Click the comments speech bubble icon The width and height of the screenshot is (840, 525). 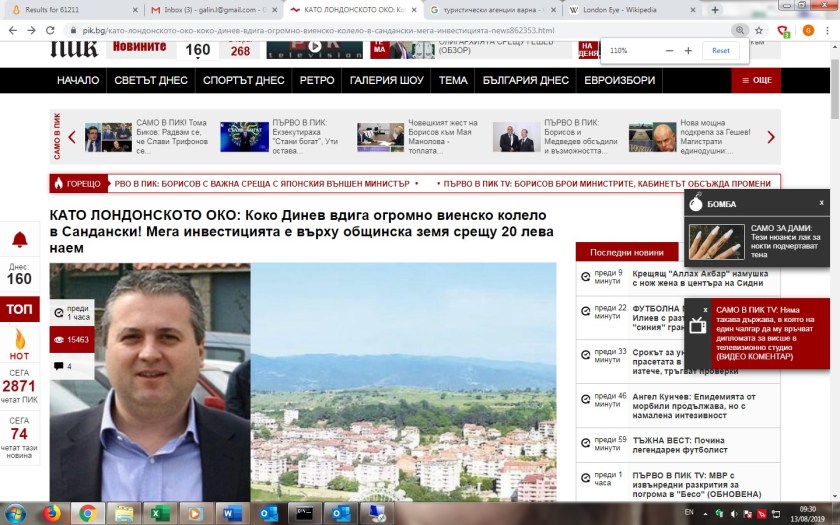58,366
